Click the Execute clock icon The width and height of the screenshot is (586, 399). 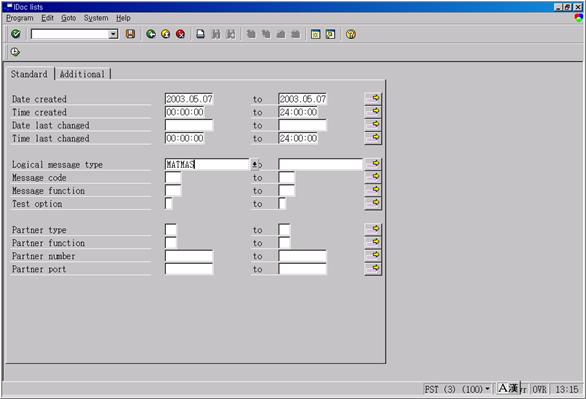click(x=15, y=52)
